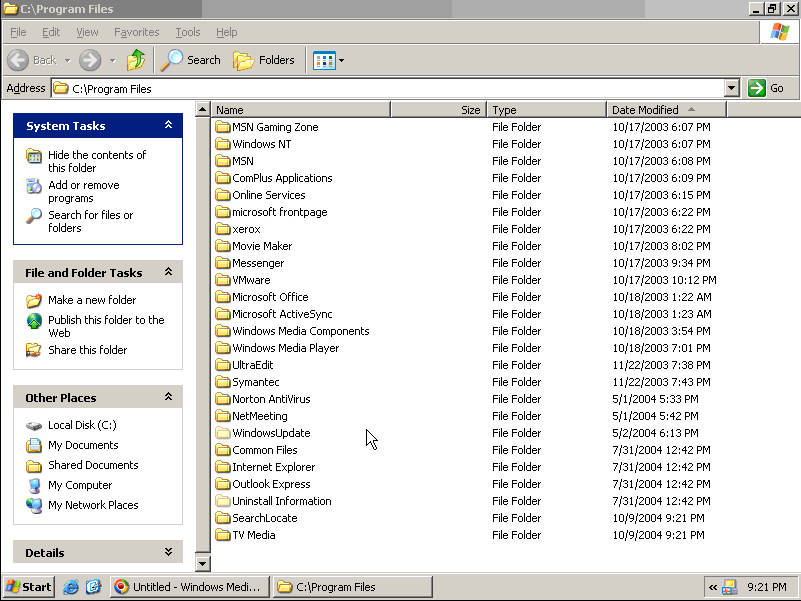Click the Hide the contents icon
Screen dimensions: 801x601
coord(34,156)
